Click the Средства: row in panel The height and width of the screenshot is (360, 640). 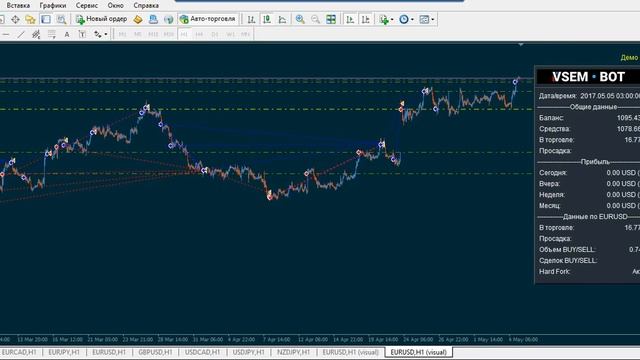(589, 129)
